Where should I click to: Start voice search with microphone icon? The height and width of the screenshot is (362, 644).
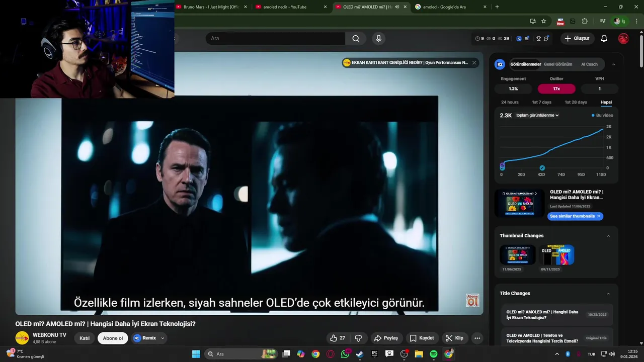379,39
